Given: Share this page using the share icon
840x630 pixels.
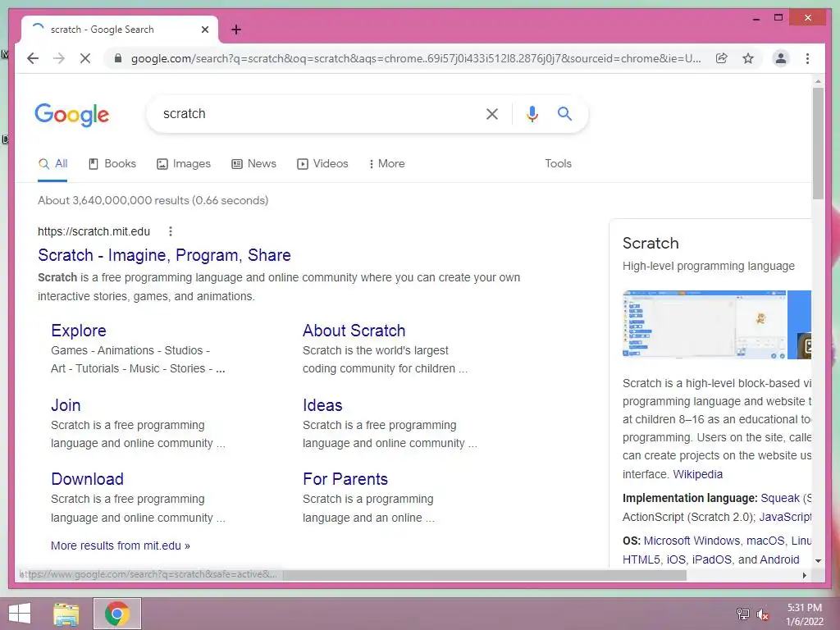Looking at the screenshot, I should tap(722, 58).
